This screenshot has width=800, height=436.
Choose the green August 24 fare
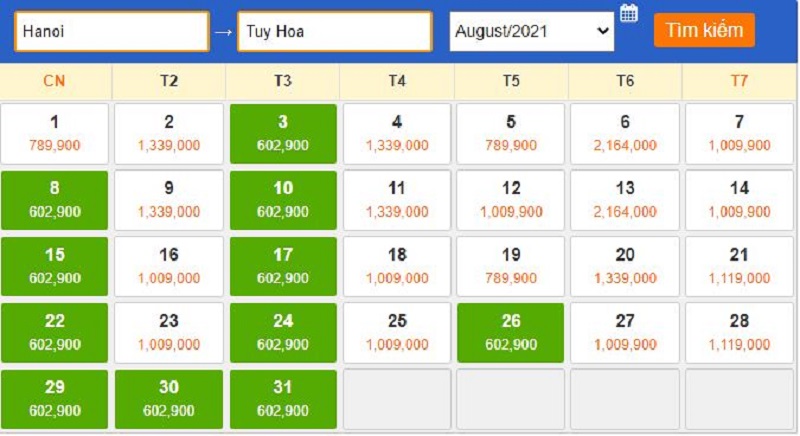click(283, 332)
